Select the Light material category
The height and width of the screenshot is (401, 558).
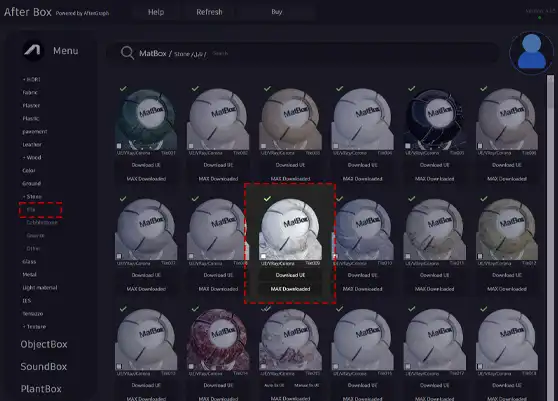point(40,287)
